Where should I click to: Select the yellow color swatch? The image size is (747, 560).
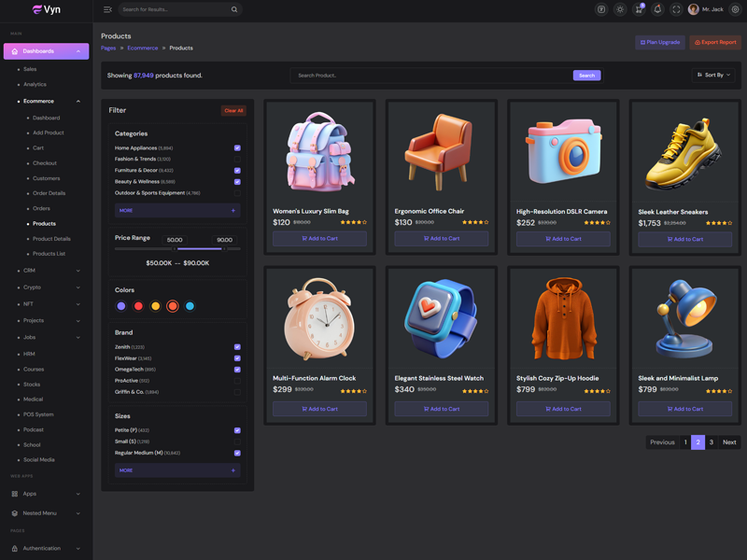156,306
